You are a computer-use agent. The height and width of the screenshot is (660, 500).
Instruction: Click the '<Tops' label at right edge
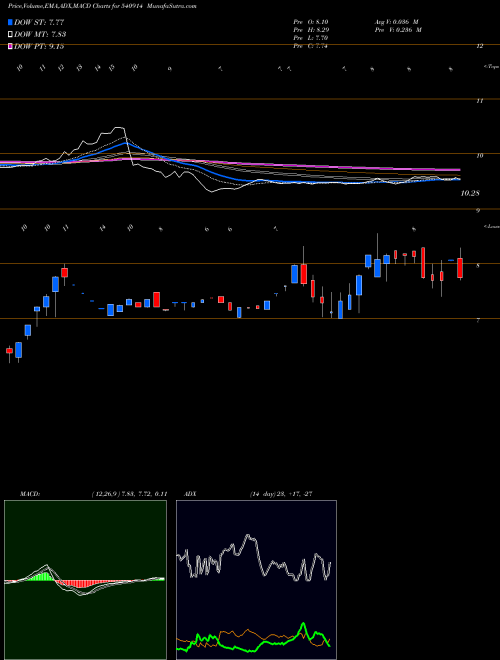pyautogui.click(x=492, y=67)
